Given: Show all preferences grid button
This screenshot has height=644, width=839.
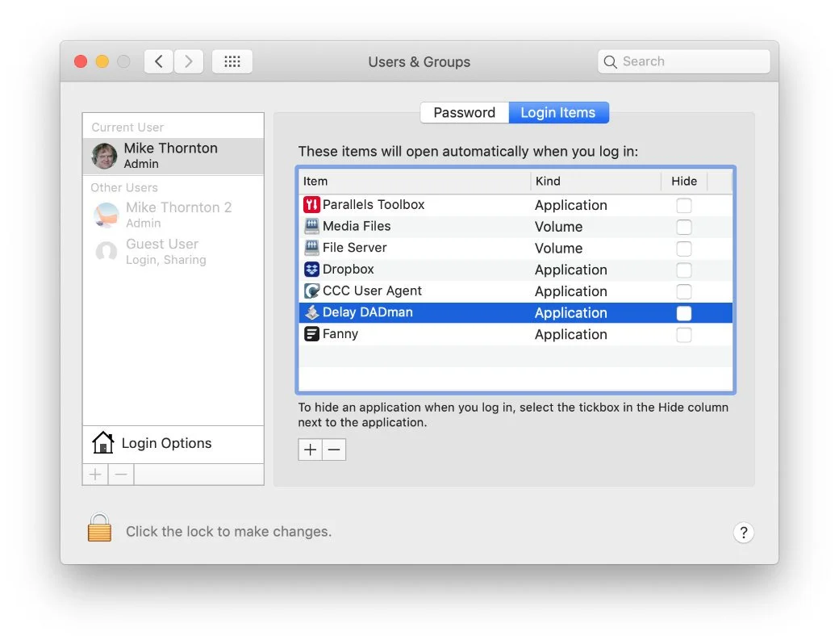Looking at the screenshot, I should pyautogui.click(x=232, y=61).
